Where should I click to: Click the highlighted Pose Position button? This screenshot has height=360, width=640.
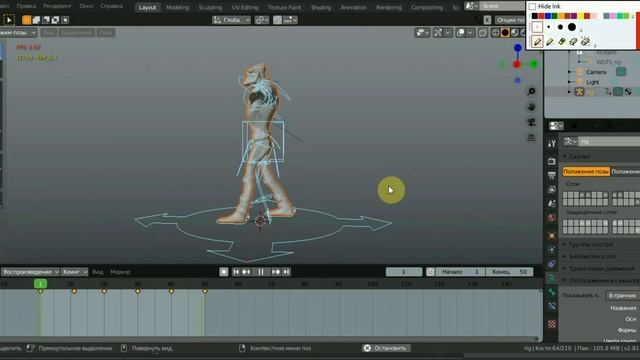[x=586, y=172]
